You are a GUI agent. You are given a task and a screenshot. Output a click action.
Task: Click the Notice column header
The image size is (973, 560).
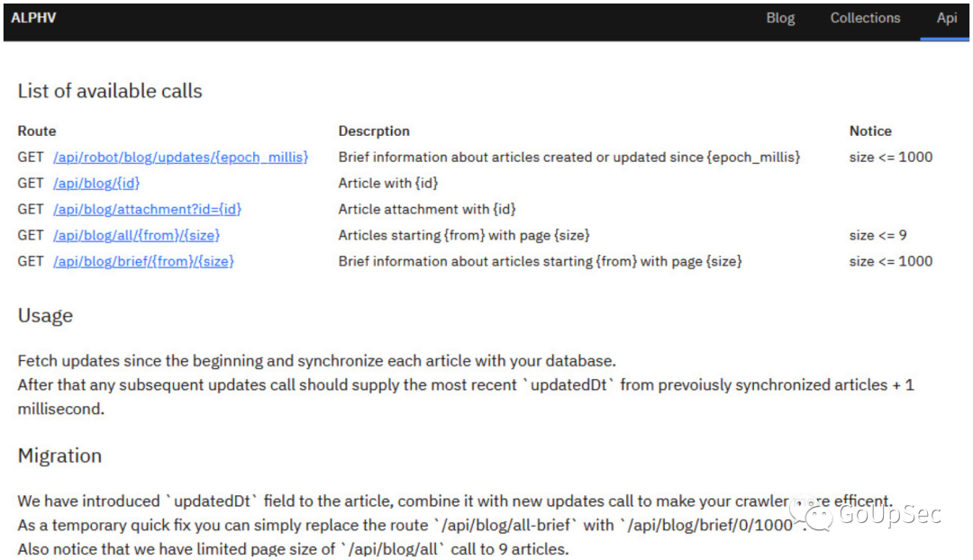(x=870, y=131)
